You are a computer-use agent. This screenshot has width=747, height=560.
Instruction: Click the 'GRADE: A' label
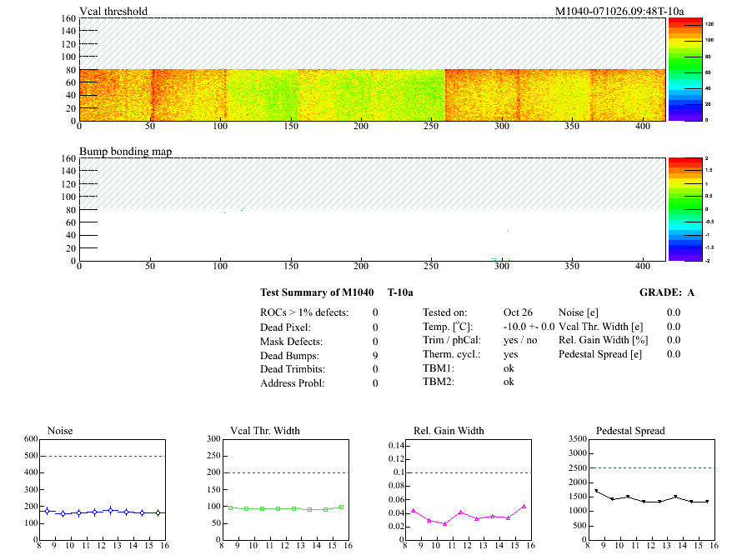click(x=666, y=292)
